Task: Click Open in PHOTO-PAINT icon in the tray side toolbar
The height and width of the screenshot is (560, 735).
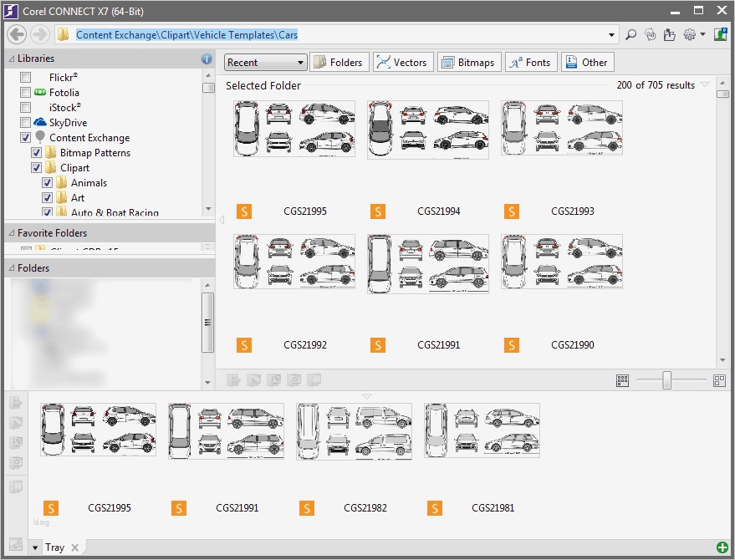Action: (16, 442)
